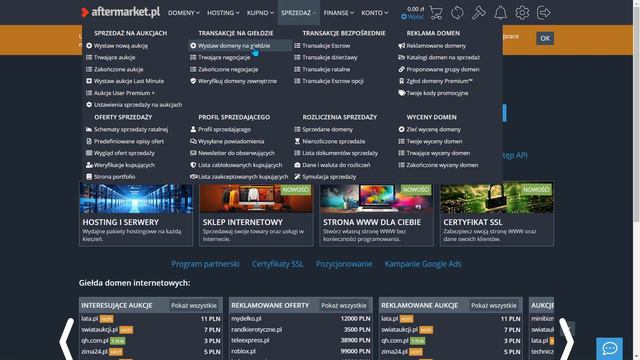
Task: Click the Wpłać deposit link
Action: pyautogui.click(x=413, y=17)
